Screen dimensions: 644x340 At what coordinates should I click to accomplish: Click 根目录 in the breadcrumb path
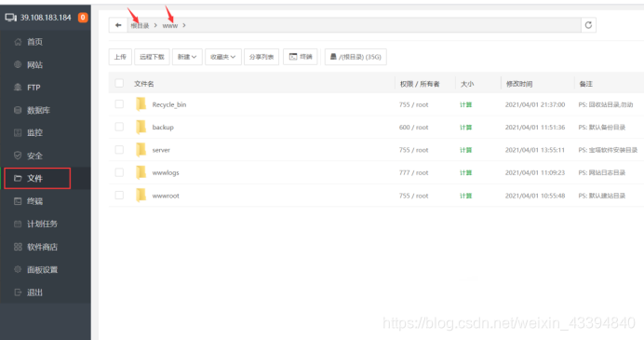(x=140, y=25)
